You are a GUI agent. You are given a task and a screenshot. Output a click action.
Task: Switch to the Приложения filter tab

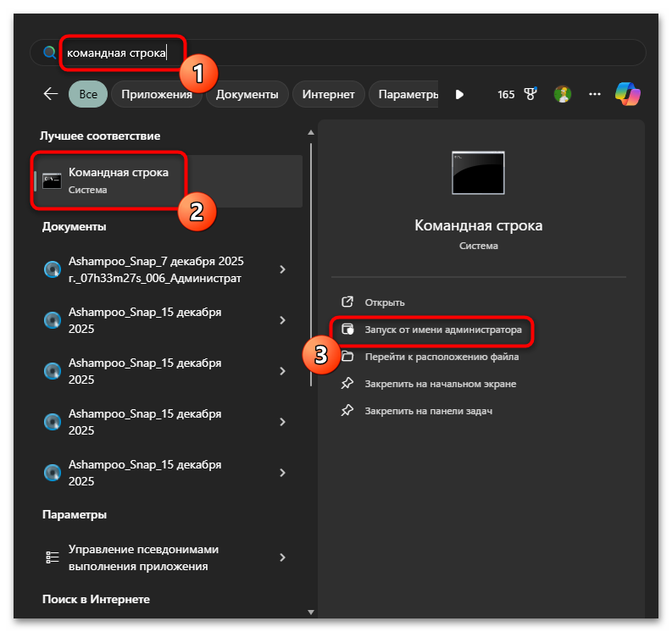pyautogui.click(x=157, y=94)
